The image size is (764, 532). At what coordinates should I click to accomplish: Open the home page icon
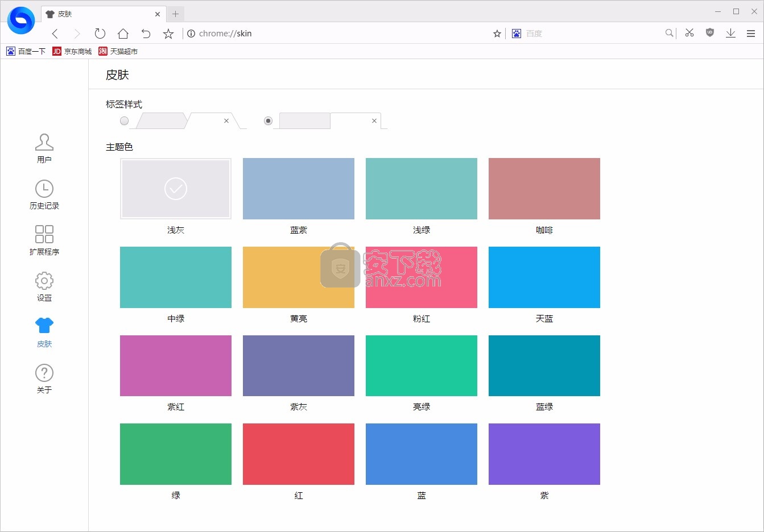[123, 34]
